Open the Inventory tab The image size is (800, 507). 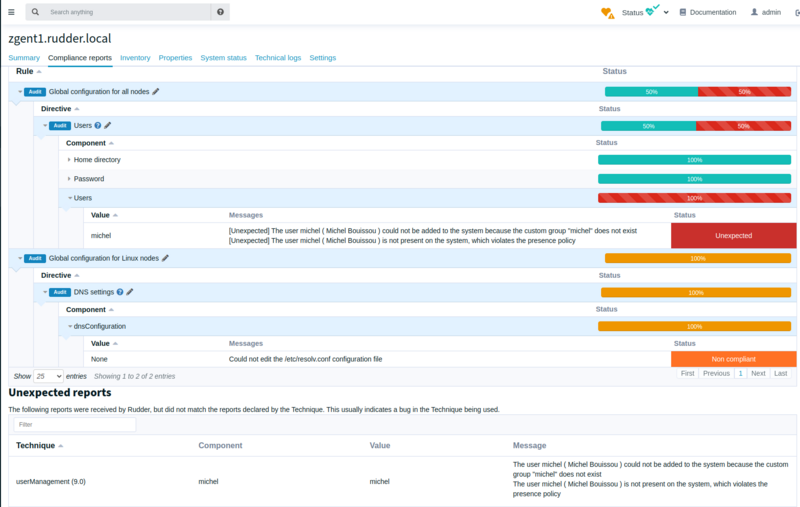pyautogui.click(x=135, y=58)
